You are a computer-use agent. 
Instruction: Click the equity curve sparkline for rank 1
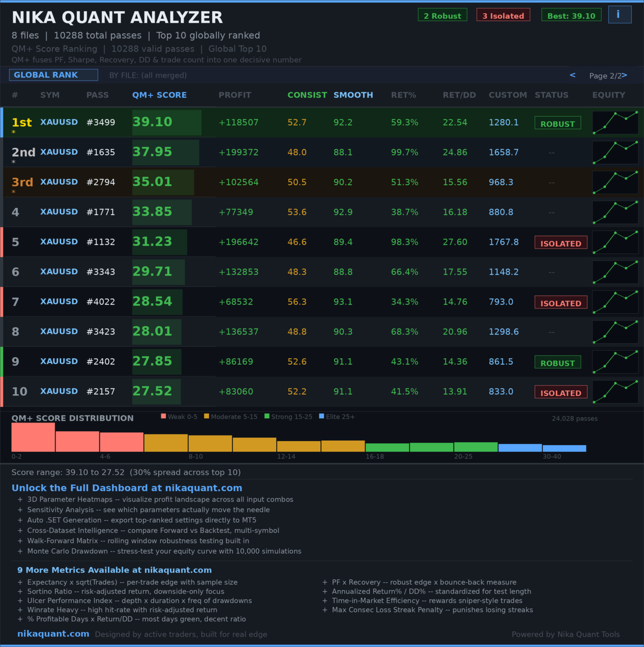(x=615, y=122)
